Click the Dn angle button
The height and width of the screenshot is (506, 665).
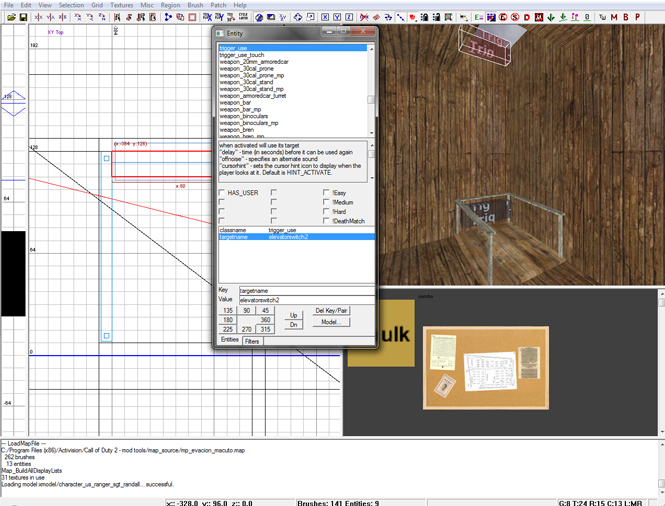pyautogui.click(x=293, y=324)
